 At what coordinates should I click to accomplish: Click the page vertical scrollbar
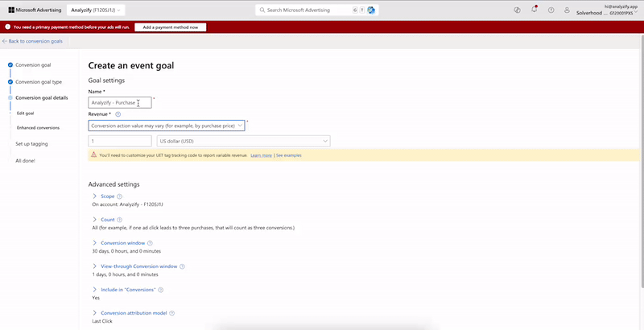coord(642,160)
